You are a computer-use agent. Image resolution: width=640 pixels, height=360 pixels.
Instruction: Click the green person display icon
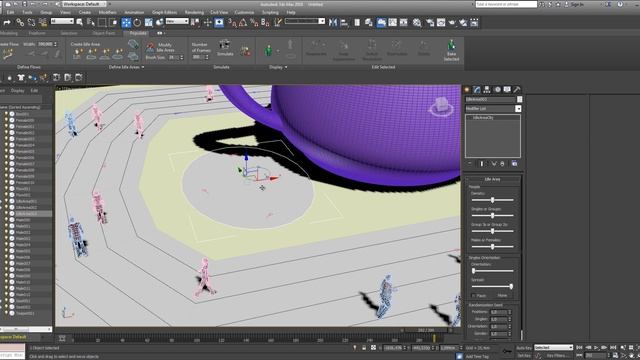tap(268, 50)
